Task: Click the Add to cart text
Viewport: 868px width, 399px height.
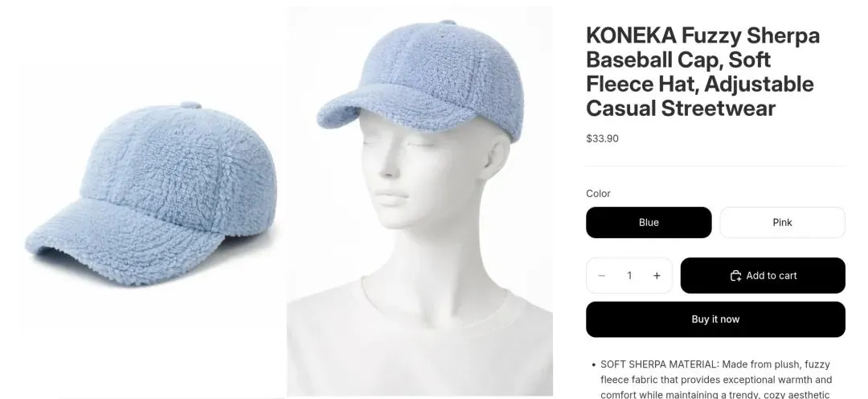Action: [771, 275]
